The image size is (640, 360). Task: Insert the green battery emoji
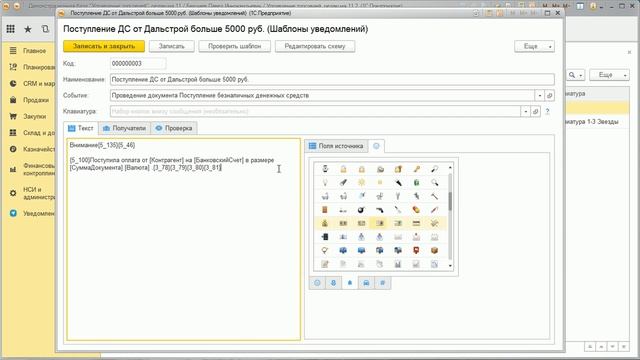416,182
